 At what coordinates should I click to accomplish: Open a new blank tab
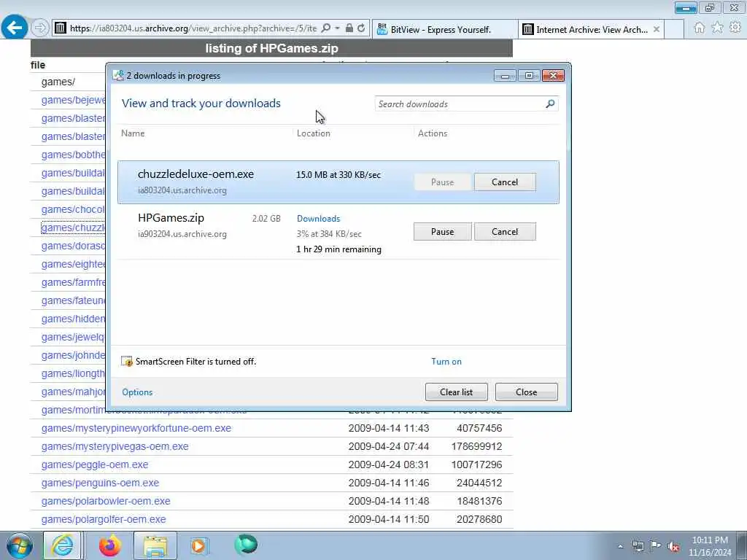(x=674, y=29)
